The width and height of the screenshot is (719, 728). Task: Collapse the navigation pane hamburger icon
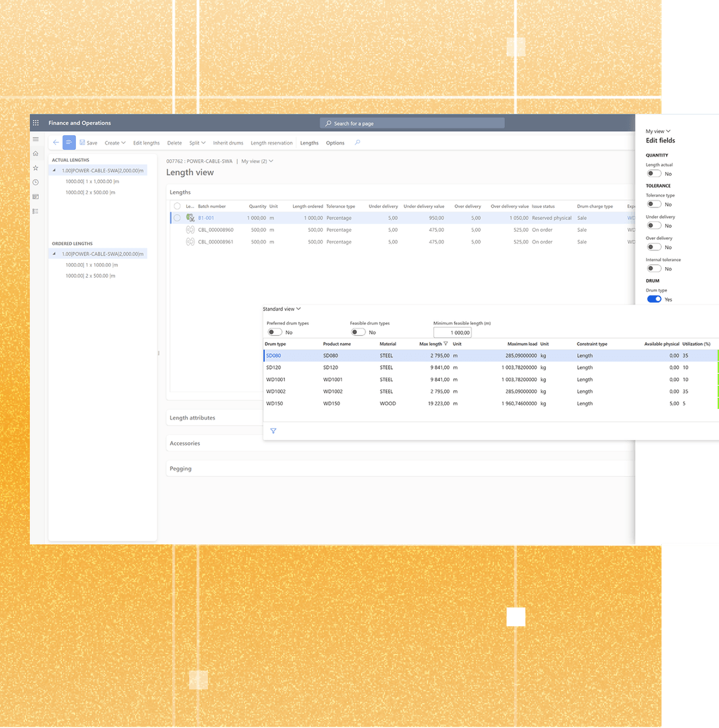point(36,139)
